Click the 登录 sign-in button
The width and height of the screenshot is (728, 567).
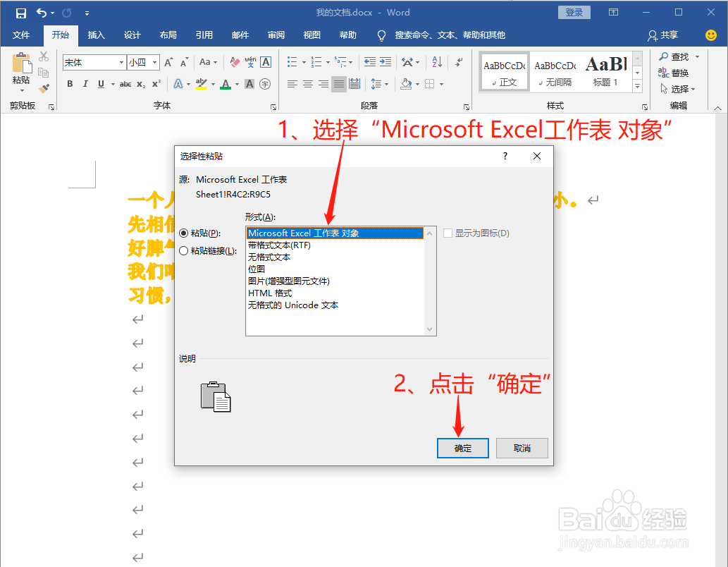click(574, 13)
